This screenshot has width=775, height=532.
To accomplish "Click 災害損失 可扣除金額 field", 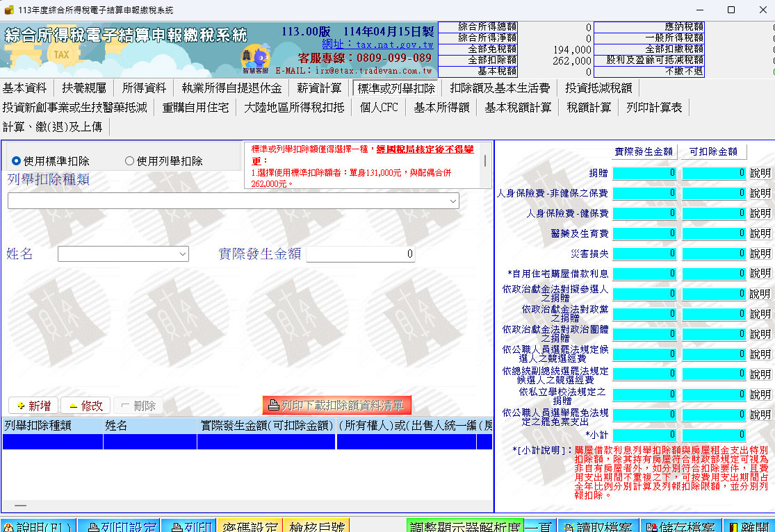I will coord(714,253).
